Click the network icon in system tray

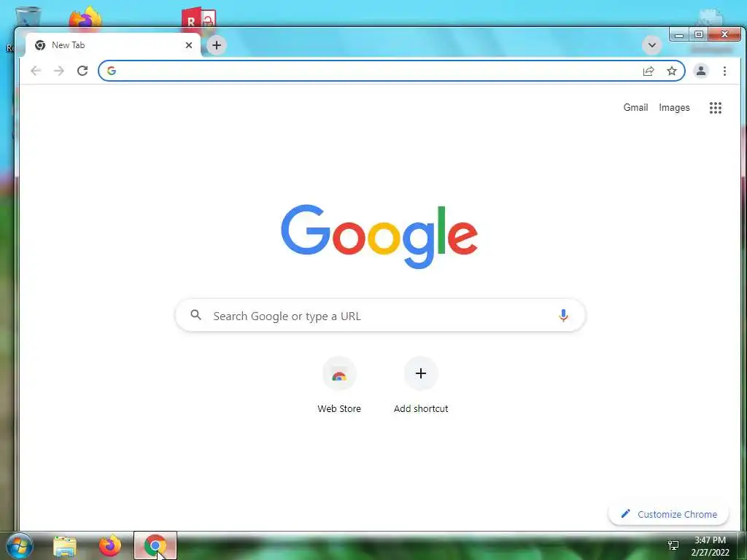[x=673, y=545]
